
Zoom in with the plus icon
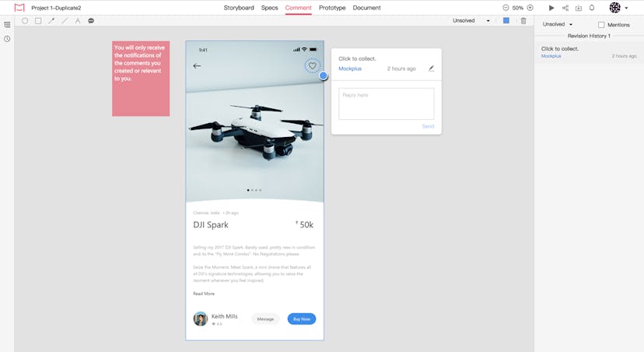(x=530, y=8)
